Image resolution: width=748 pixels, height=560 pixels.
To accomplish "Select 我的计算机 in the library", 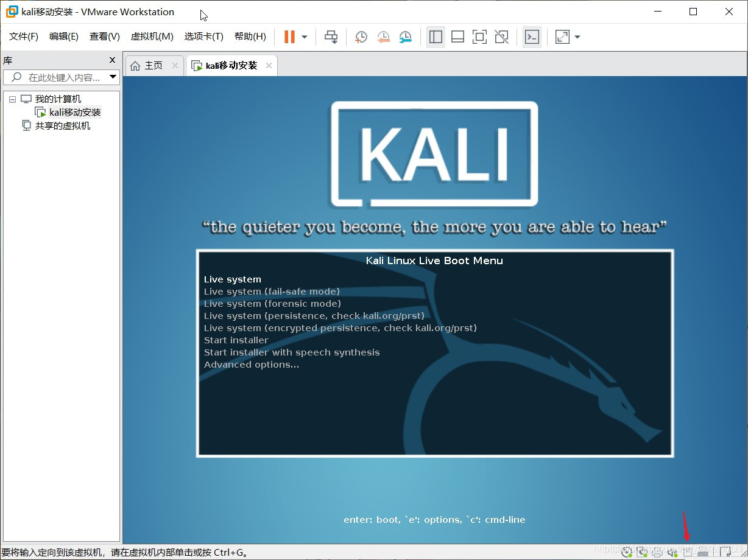I will [58, 99].
